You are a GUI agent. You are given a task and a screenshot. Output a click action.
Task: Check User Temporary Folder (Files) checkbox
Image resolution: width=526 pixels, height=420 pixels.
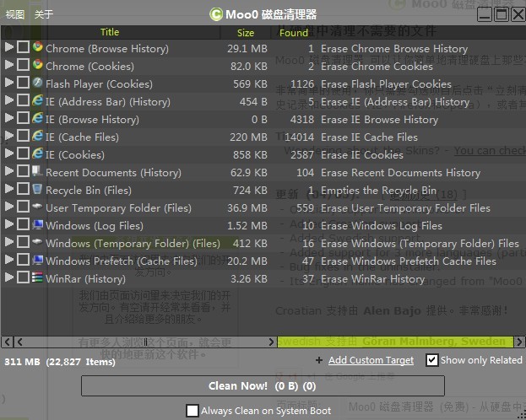click(23, 207)
